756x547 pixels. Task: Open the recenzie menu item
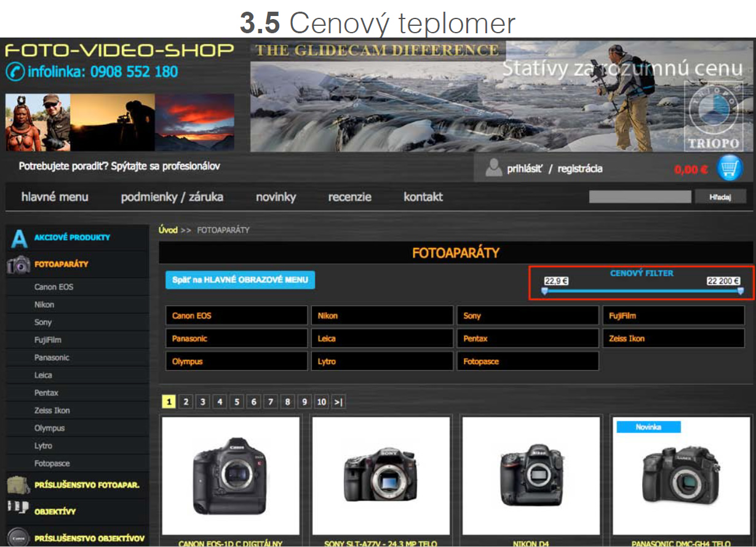tap(349, 198)
